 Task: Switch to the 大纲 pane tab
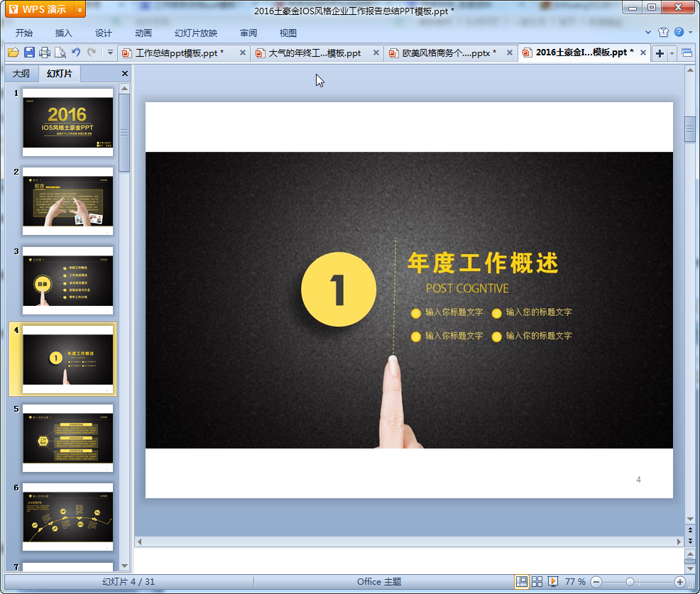[x=21, y=74]
